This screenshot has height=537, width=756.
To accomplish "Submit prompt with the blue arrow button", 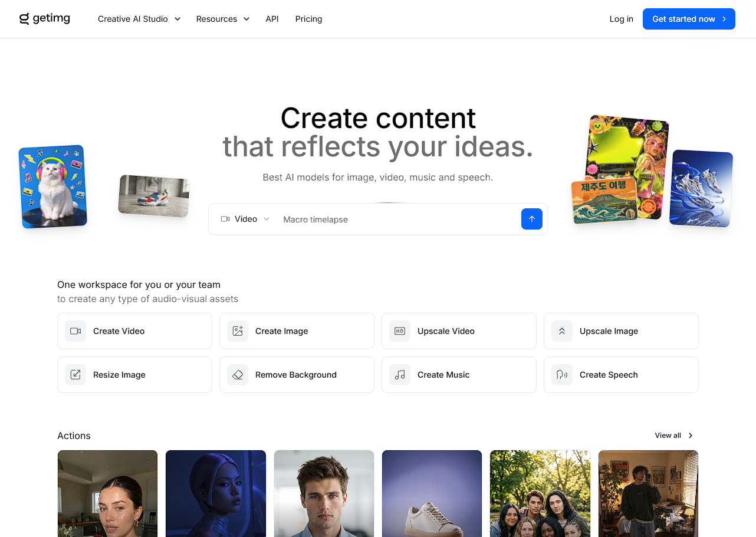I will point(532,219).
